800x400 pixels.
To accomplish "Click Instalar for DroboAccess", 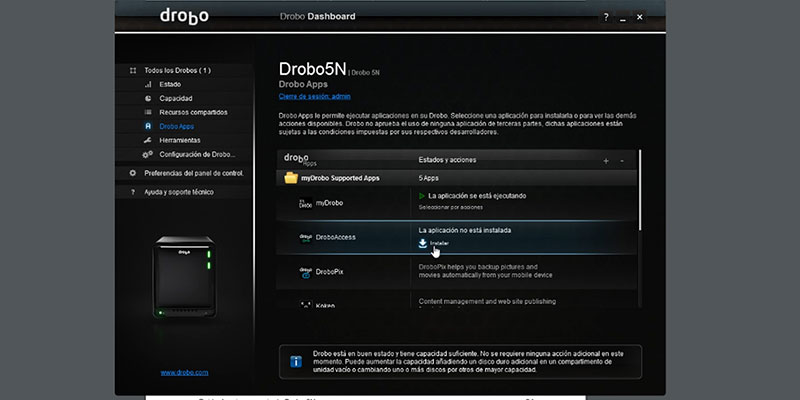I will 439,243.
